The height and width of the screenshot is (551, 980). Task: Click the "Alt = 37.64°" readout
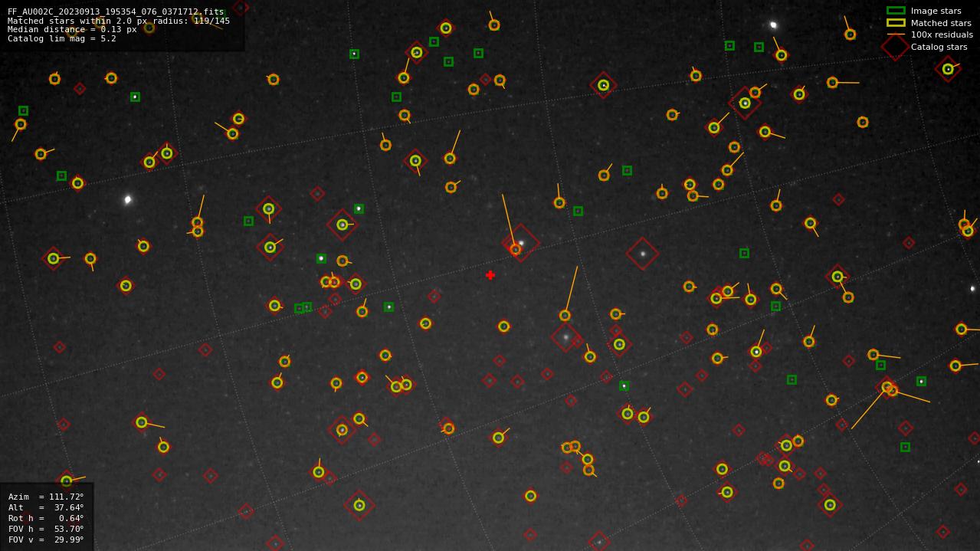(x=46, y=507)
